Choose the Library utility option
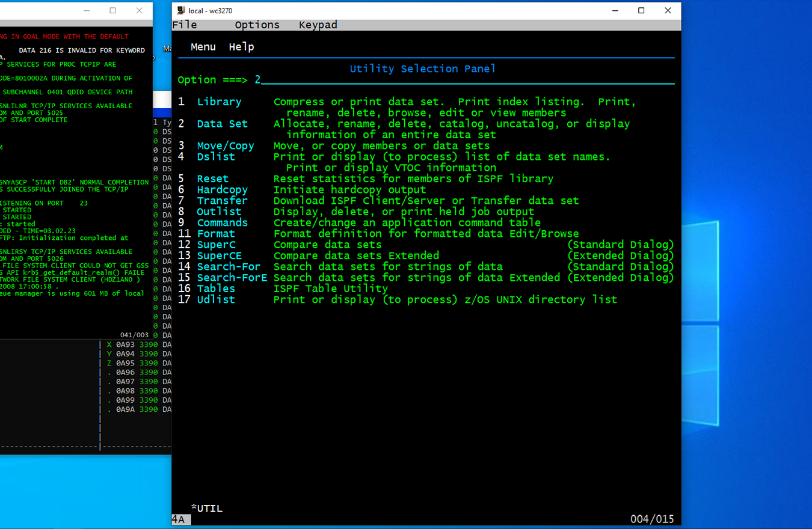Image resolution: width=812 pixels, height=529 pixels. pyautogui.click(x=219, y=102)
